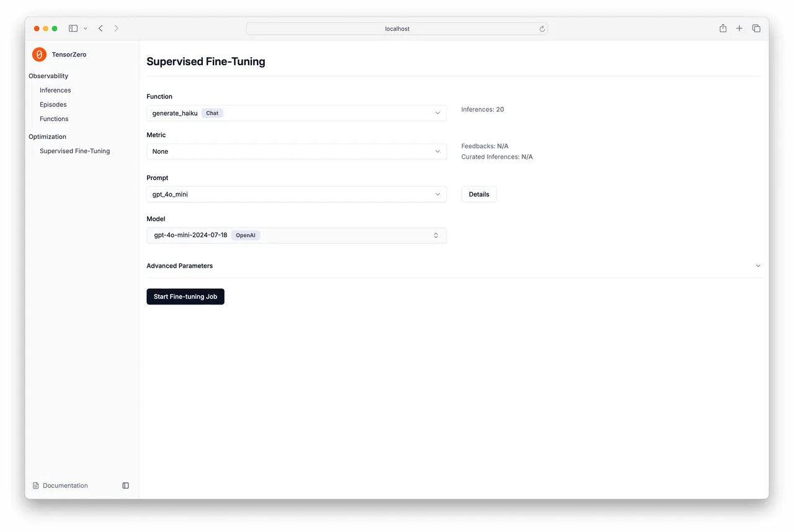Open the Prompt dropdown showing gpt_4o_mini
The height and width of the screenshot is (532, 794).
[297, 194]
